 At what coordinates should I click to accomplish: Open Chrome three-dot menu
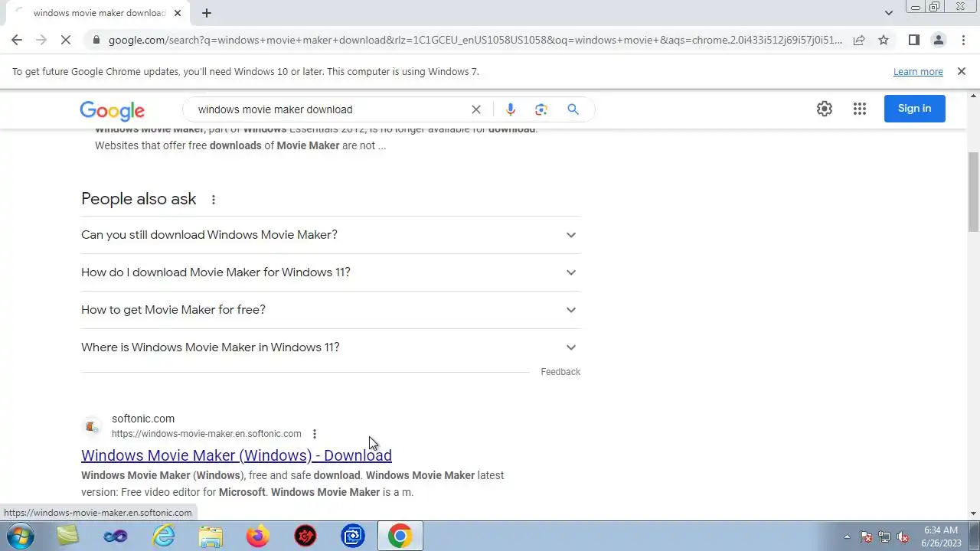(963, 40)
